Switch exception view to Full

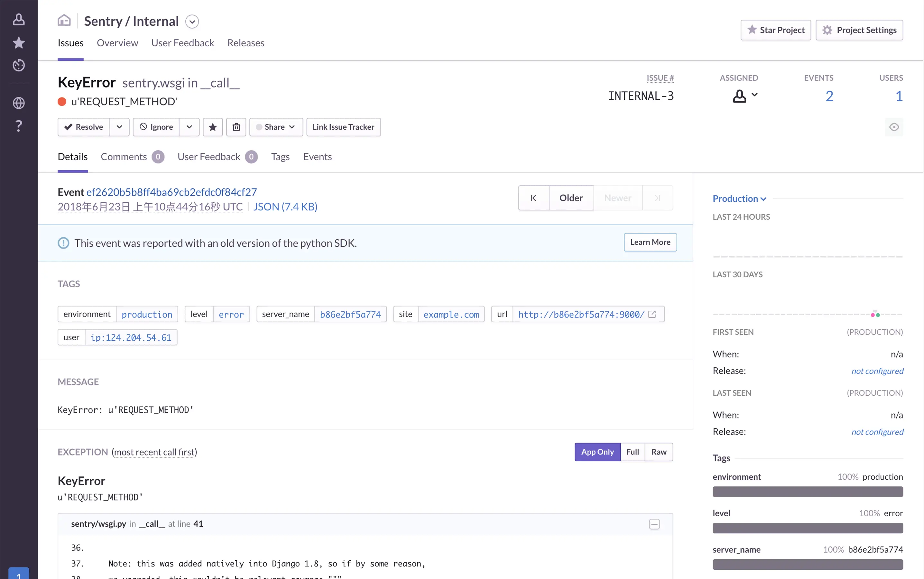[x=632, y=452]
